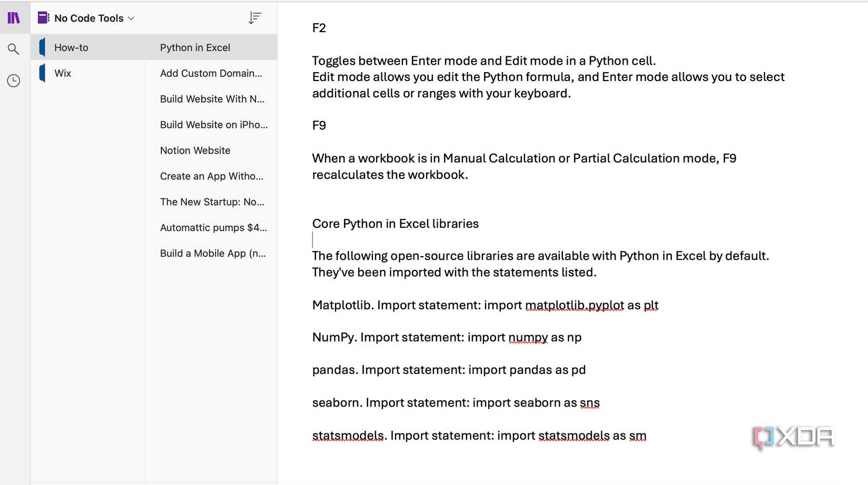Select the Build Website on iPhone page
This screenshot has height=485, width=868.
[x=214, y=125]
